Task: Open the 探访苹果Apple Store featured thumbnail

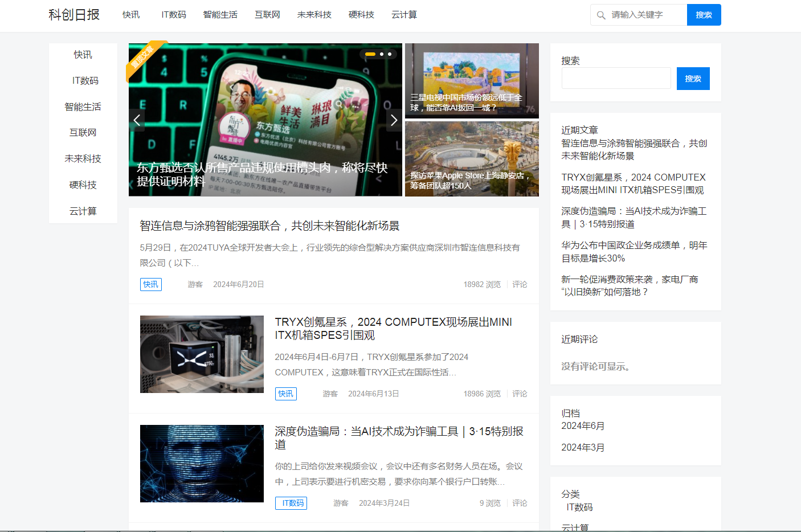Action: click(x=472, y=159)
